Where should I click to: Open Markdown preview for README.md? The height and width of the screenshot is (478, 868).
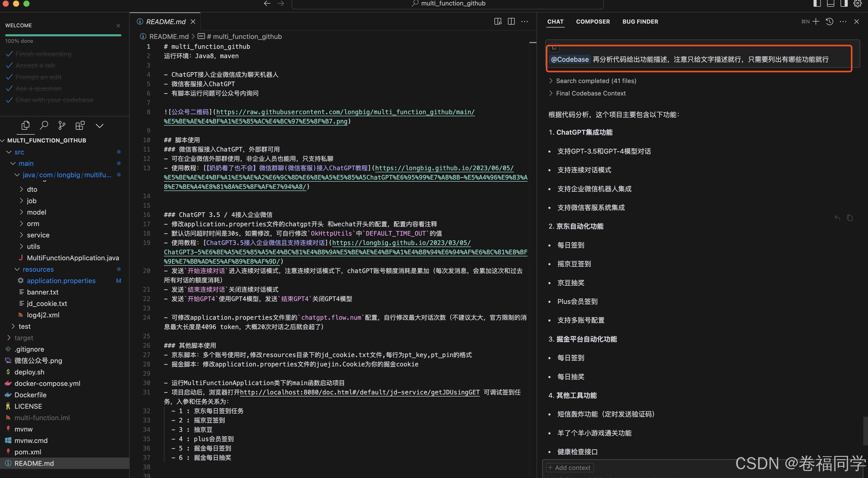click(x=498, y=21)
